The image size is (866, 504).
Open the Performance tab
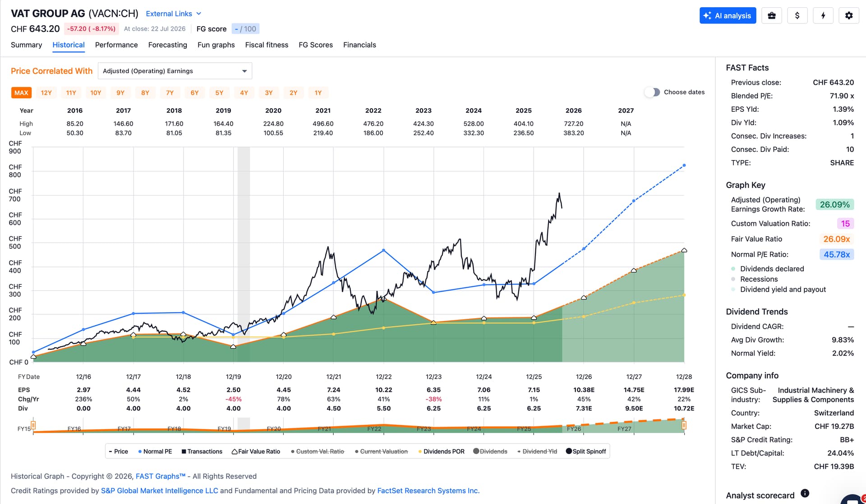pyautogui.click(x=116, y=45)
